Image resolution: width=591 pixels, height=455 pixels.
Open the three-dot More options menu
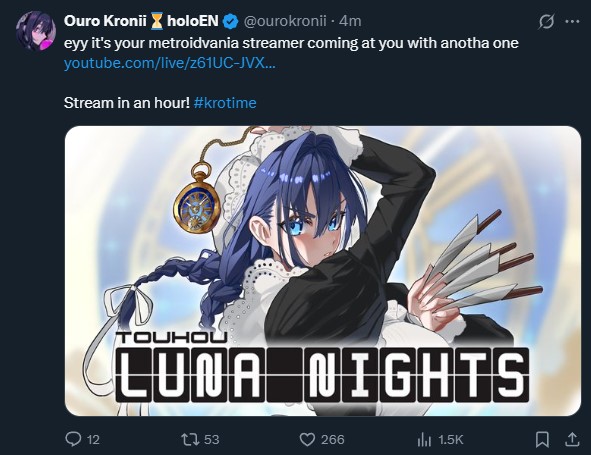pos(573,21)
